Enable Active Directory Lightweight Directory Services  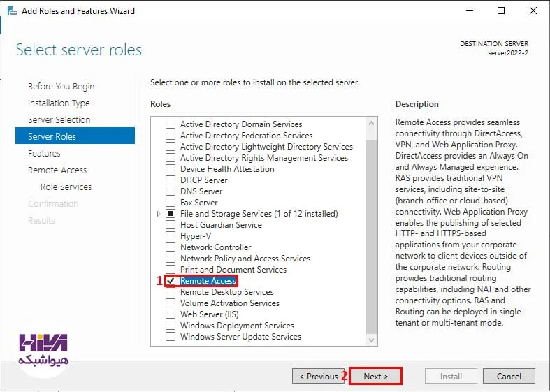pos(171,147)
